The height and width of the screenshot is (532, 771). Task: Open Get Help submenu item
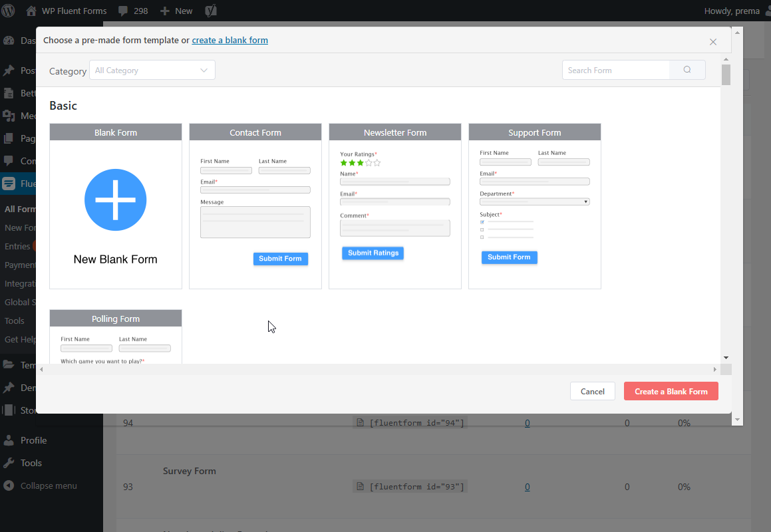(x=20, y=339)
